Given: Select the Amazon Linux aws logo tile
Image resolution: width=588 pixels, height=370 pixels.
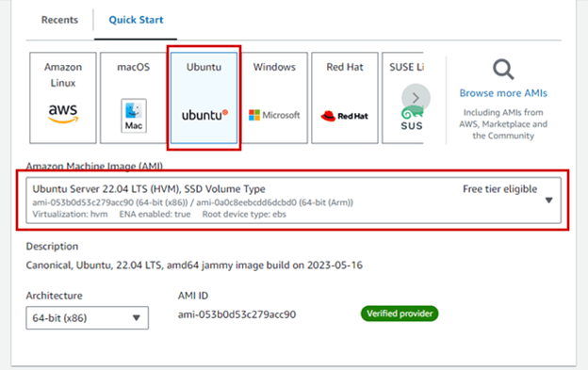Looking at the screenshot, I should (x=63, y=98).
